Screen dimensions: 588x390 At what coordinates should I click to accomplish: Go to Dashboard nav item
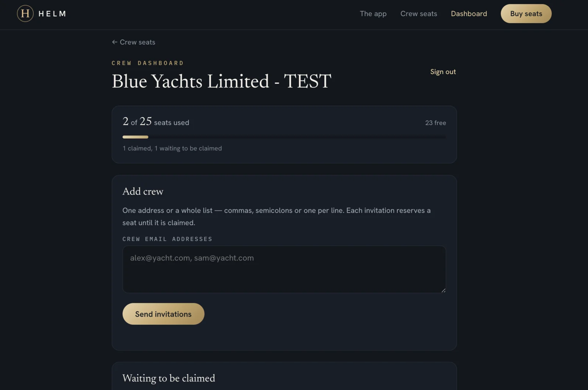(469, 14)
